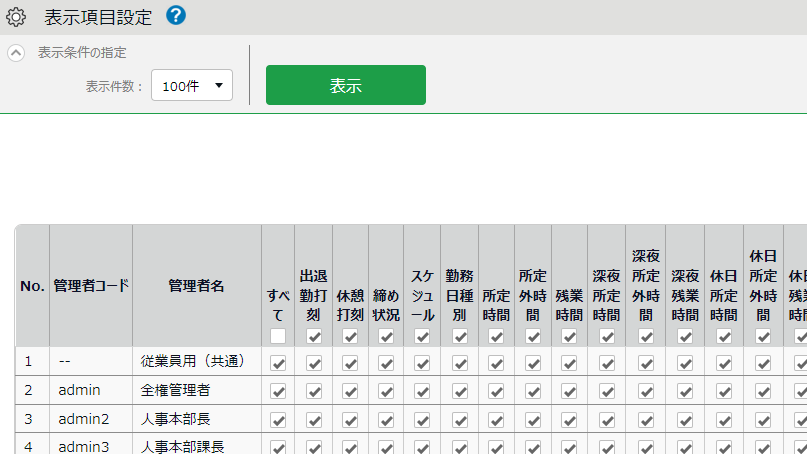Image resolution: width=807 pixels, height=454 pixels.
Task: Uncheck the 勤務日種別 column header checkbox
Action: (460, 337)
